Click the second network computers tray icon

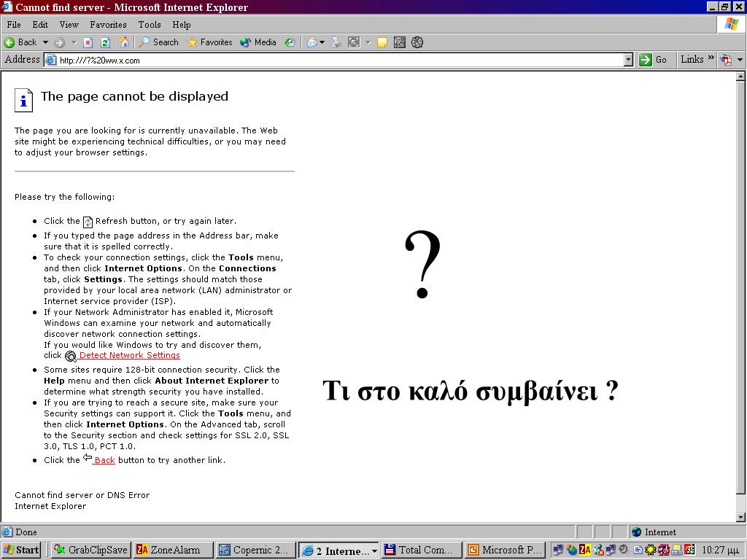pyautogui.click(x=611, y=550)
